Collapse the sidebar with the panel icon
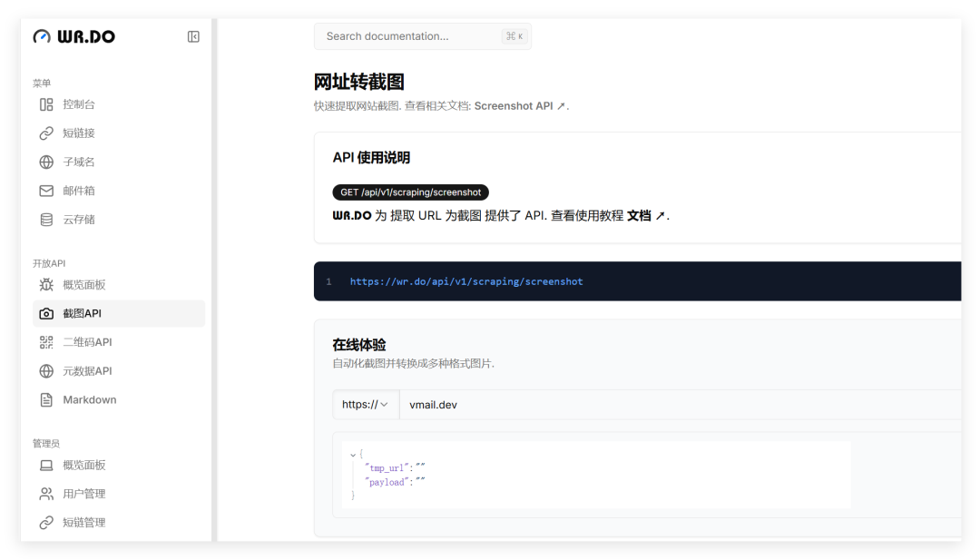The width and height of the screenshot is (980, 560). [194, 37]
